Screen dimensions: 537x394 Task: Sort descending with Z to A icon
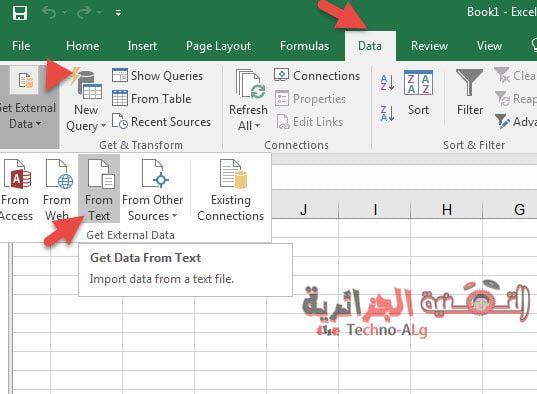(x=387, y=113)
